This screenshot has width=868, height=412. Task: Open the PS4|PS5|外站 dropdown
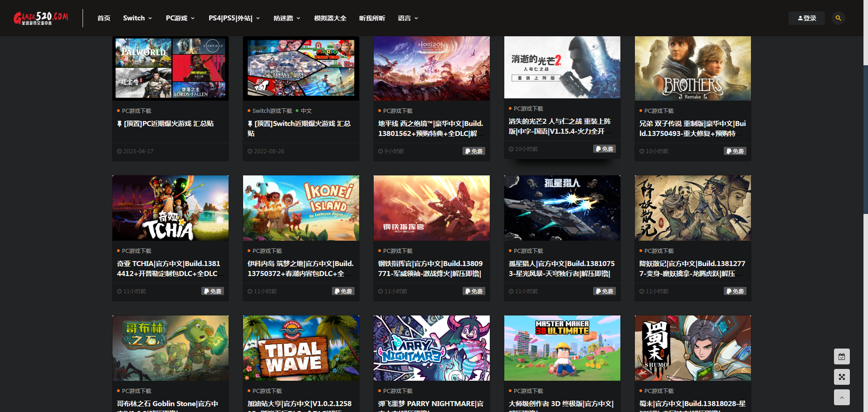pyautogui.click(x=234, y=18)
